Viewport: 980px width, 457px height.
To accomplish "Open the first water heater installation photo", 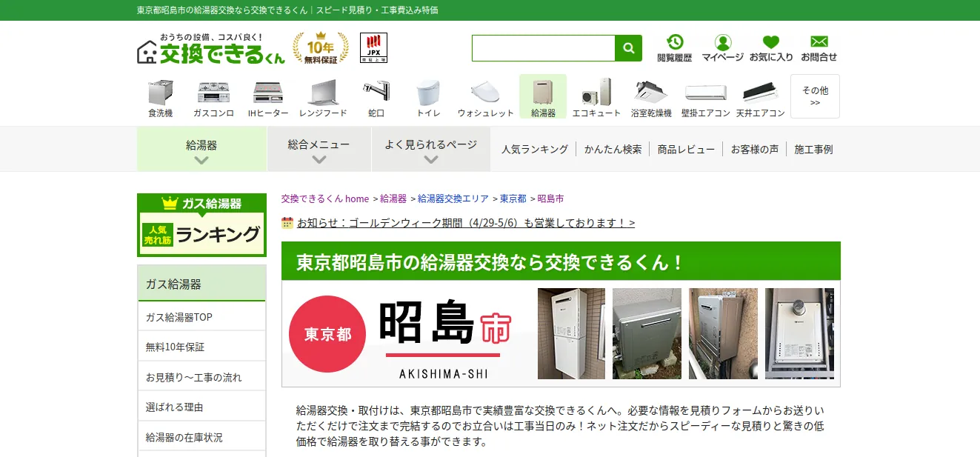I will coord(571,333).
